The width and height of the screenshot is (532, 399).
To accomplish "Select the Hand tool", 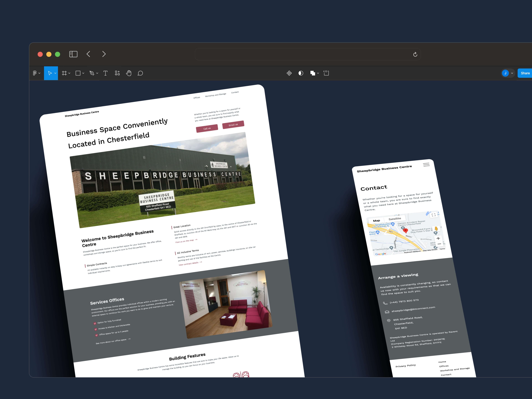I will [x=129, y=73].
